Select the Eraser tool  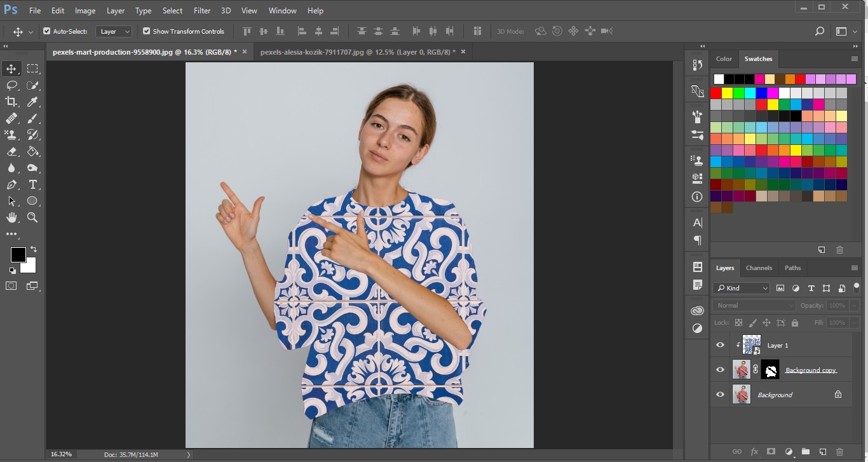pos(11,151)
